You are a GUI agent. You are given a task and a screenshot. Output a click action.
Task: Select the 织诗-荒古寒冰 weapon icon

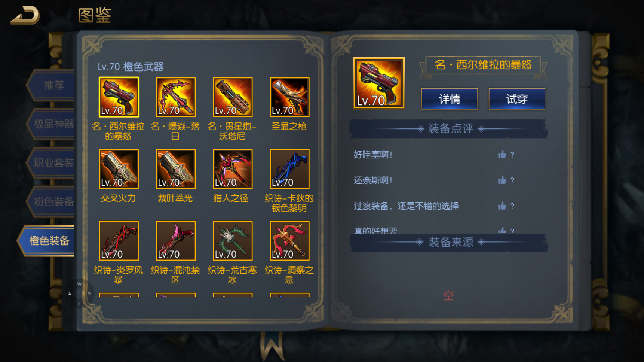click(x=233, y=241)
